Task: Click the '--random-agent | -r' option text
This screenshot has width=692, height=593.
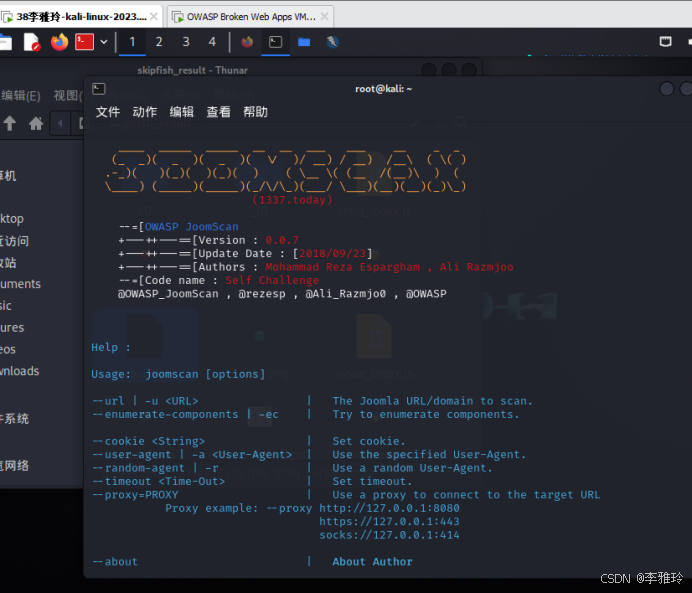Action: pyautogui.click(x=155, y=468)
